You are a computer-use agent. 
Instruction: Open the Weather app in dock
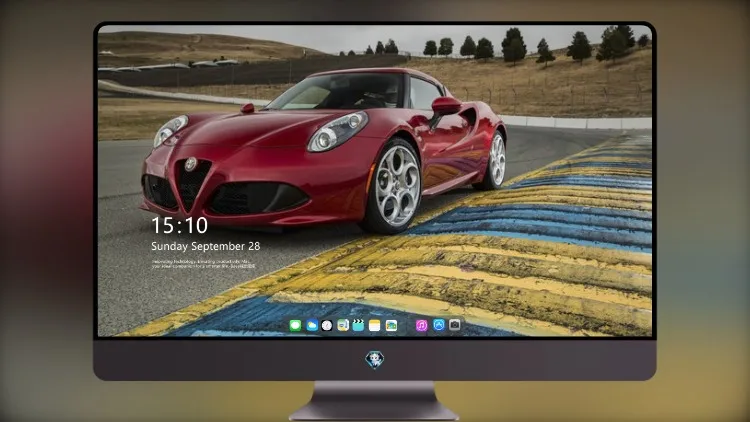coord(311,326)
